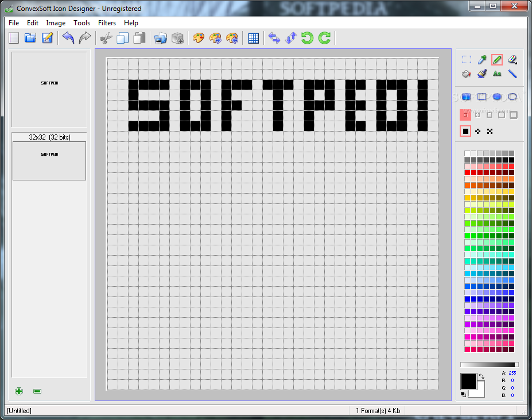Open the File menu
532x420 pixels.
click(14, 23)
